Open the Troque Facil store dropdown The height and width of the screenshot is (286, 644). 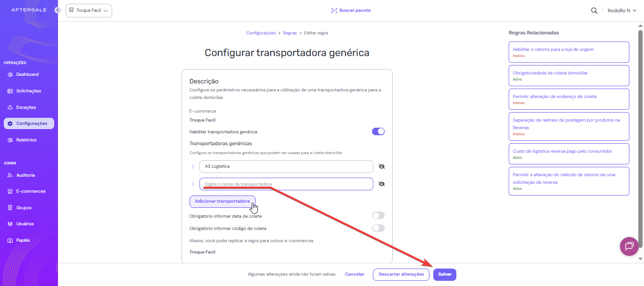(89, 10)
